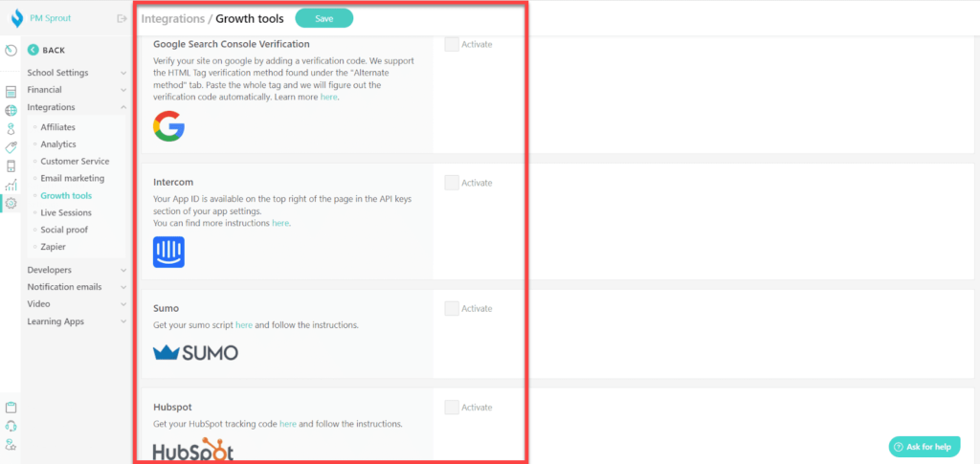Viewport: 980px width, 464px height.
Task: Click the teal Save button
Action: click(x=323, y=19)
